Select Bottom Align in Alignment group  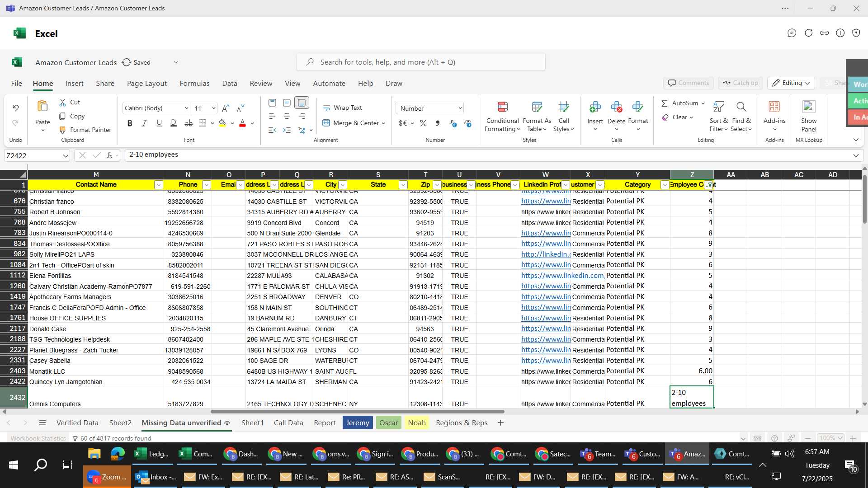(x=302, y=103)
